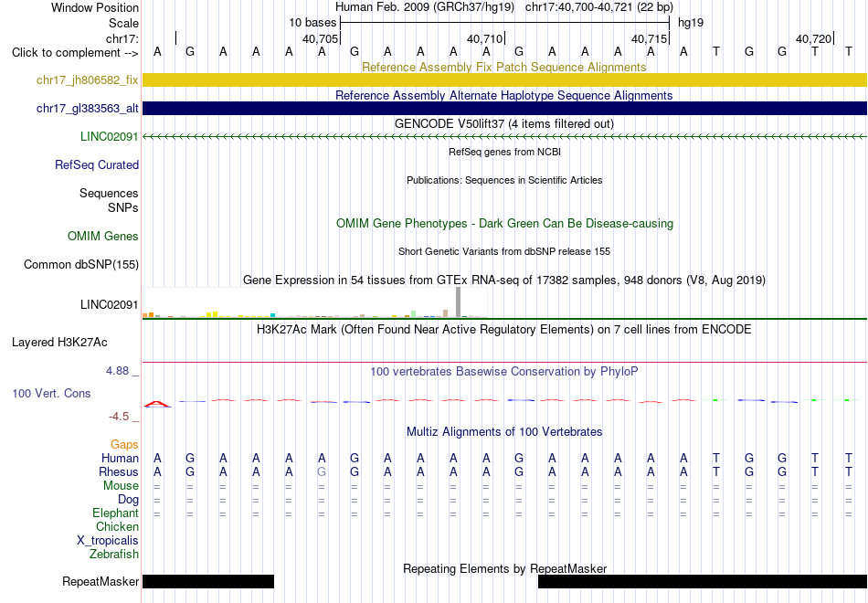Select the Elephant row label

point(115,513)
